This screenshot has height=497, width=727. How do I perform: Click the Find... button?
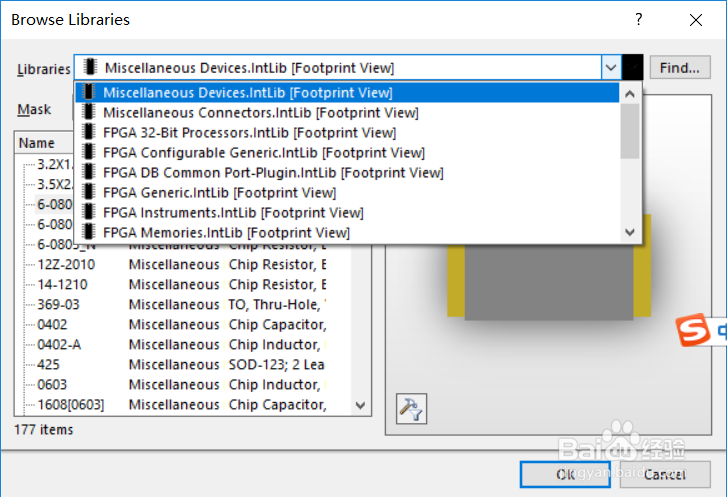coord(680,68)
